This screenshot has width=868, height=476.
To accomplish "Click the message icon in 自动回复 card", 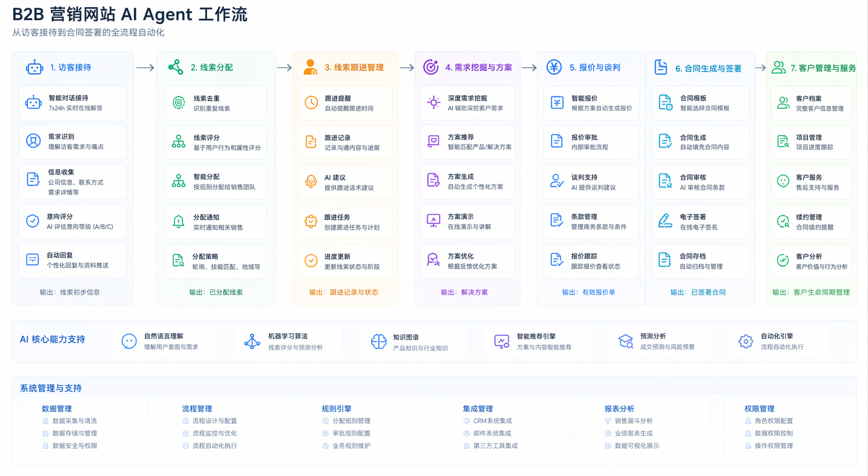I will [x=33, y=260].
